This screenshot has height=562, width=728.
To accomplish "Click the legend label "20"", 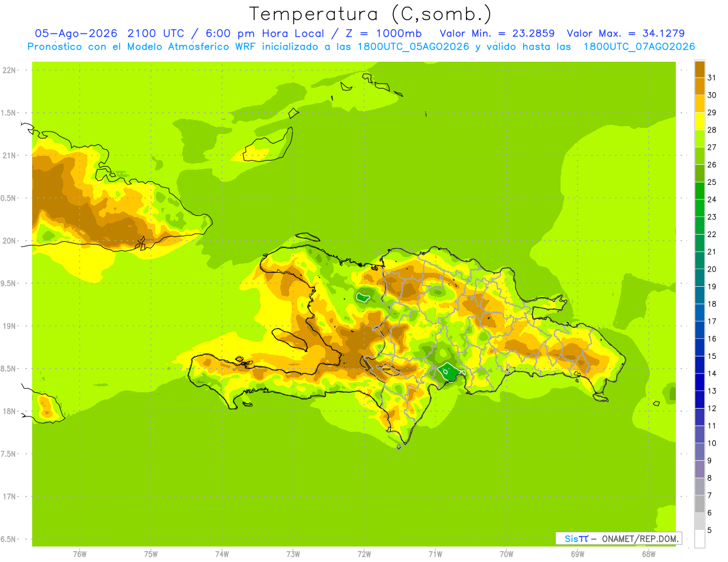I will pos(712,269).
